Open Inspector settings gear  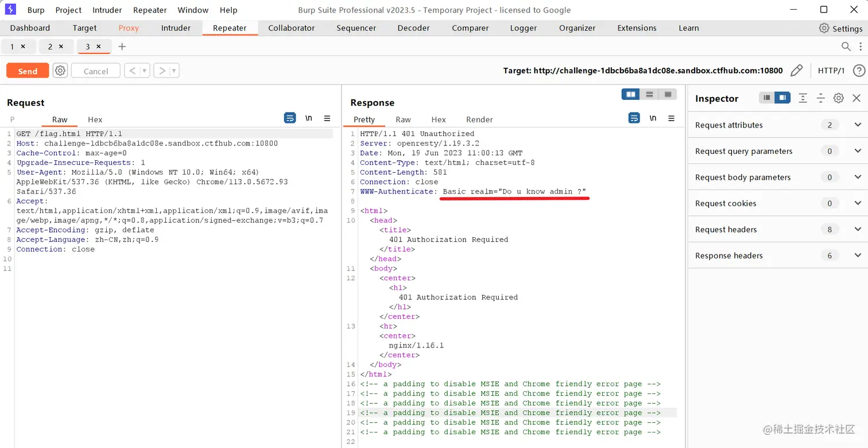[839, 98]
